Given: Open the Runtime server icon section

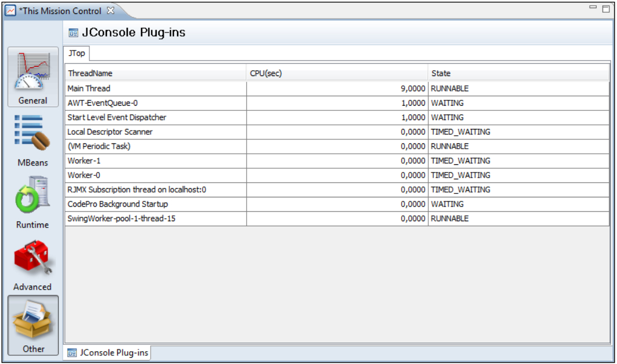Looking at the screenshot, I should (x=33, y=196).
